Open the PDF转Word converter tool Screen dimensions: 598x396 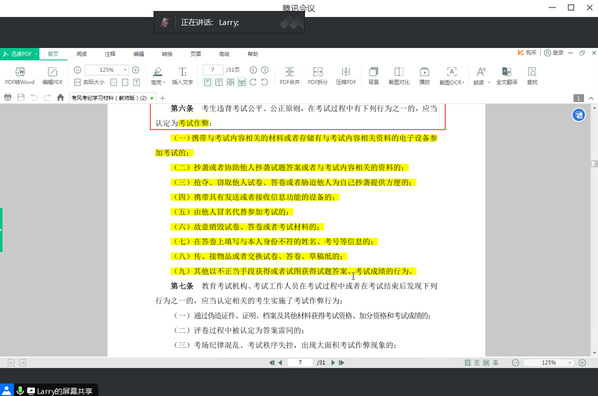19,76
